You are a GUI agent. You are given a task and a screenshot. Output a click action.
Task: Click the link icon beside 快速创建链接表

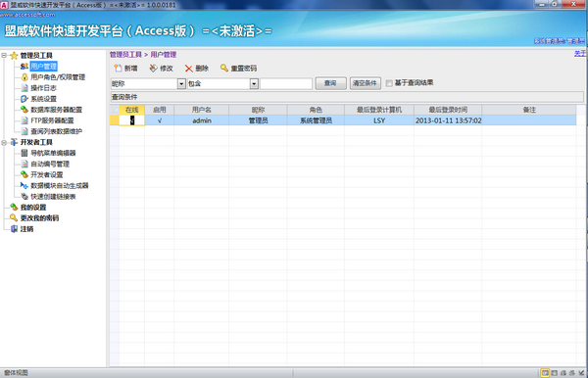[x=24, y=196]
